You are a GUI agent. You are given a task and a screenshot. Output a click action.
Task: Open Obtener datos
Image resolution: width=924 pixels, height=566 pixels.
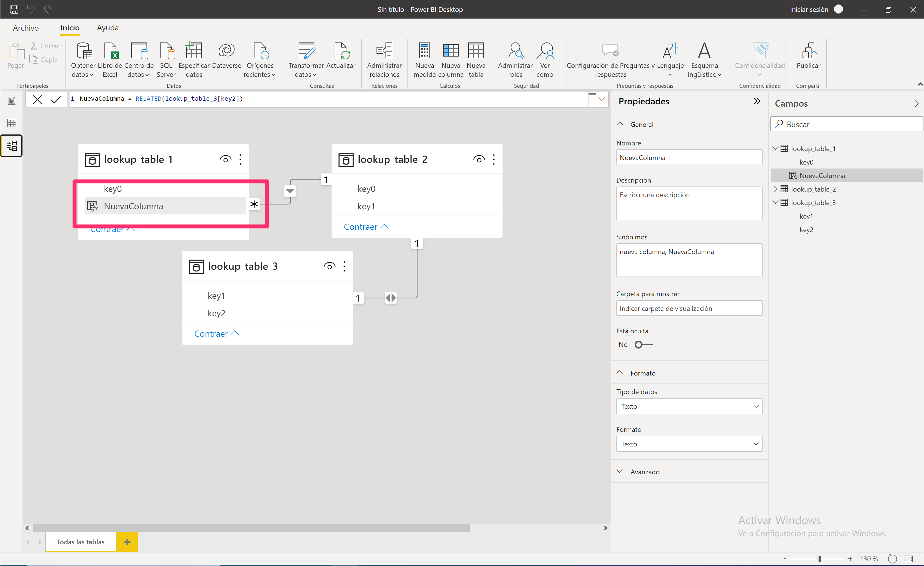[83, 60]
